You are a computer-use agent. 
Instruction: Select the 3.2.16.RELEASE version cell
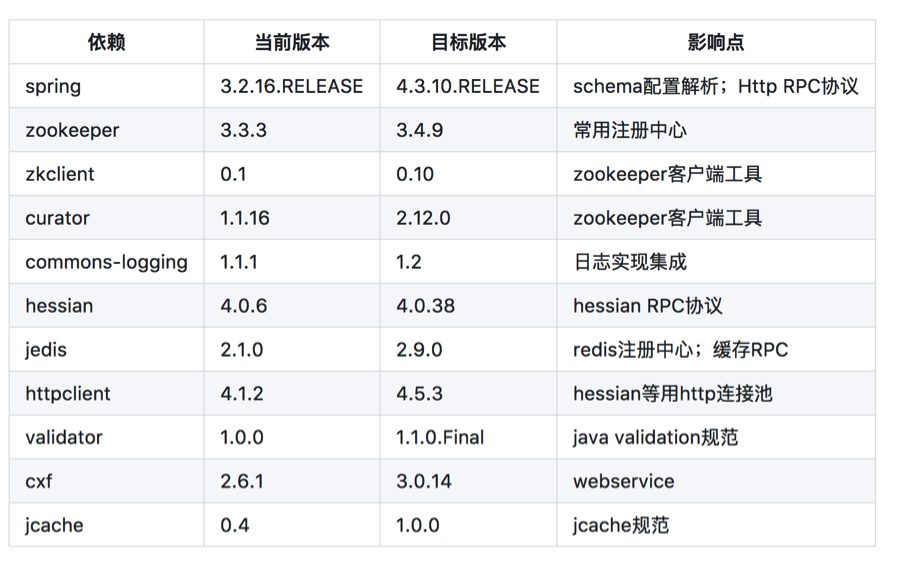coord(292,86)
